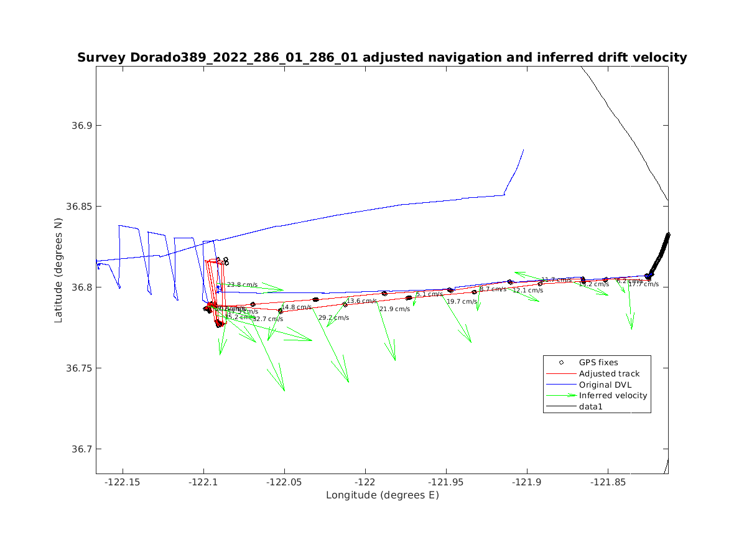Click the "data1" legend entry text

pyautogui.click(x=591, y=407)
